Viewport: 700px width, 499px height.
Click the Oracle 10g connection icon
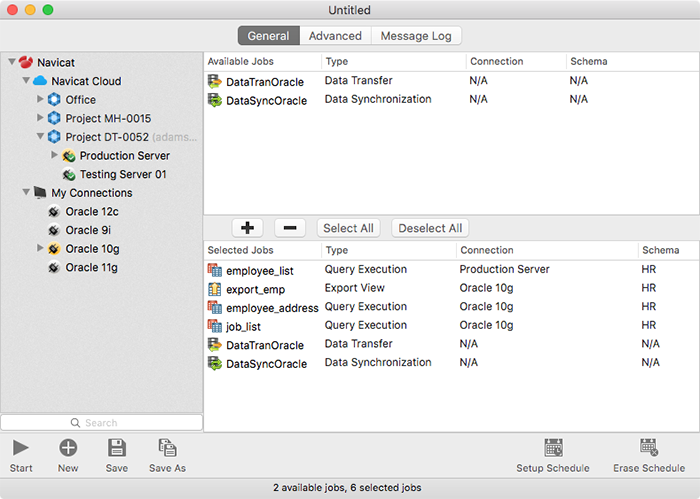(54, 249)
